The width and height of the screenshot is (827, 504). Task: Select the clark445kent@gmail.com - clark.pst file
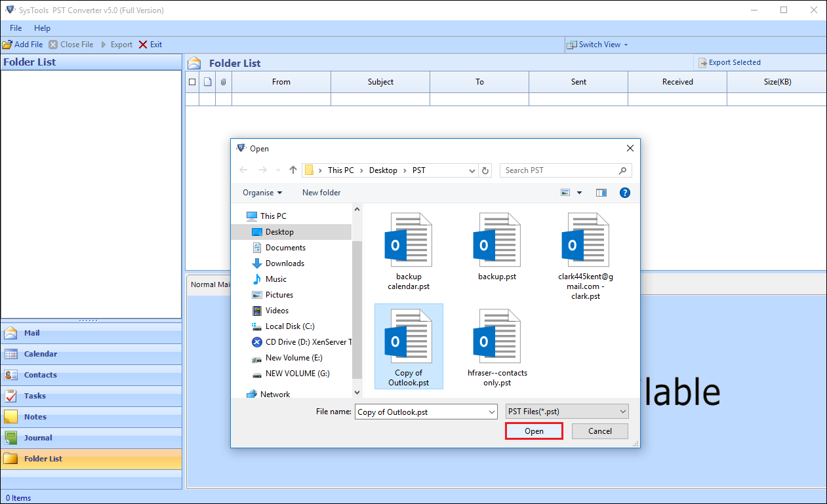(586, 257)
